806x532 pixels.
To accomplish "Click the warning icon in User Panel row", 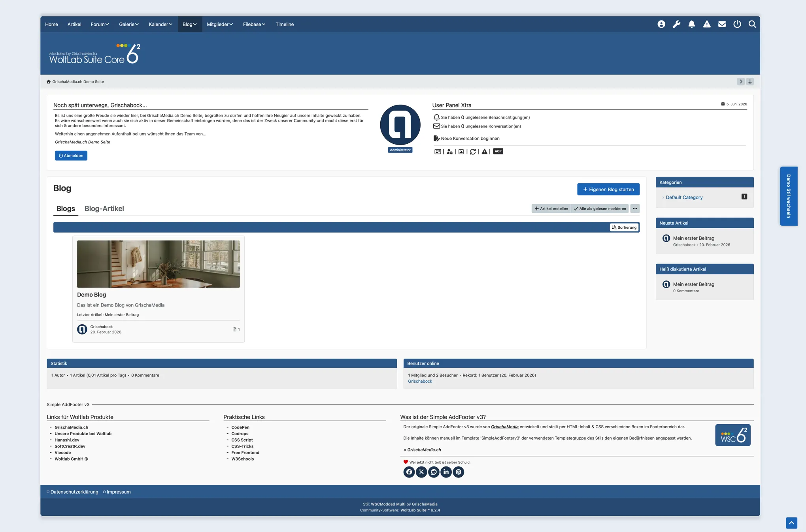I will (x=484, y=152).
